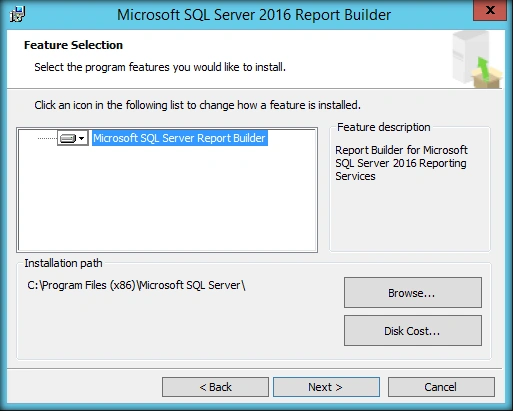The width and height of the screenshot is (513, 411).
Task: Click the setup box graphic in the header
Action: pyautogui.click(x=477, y=60)
